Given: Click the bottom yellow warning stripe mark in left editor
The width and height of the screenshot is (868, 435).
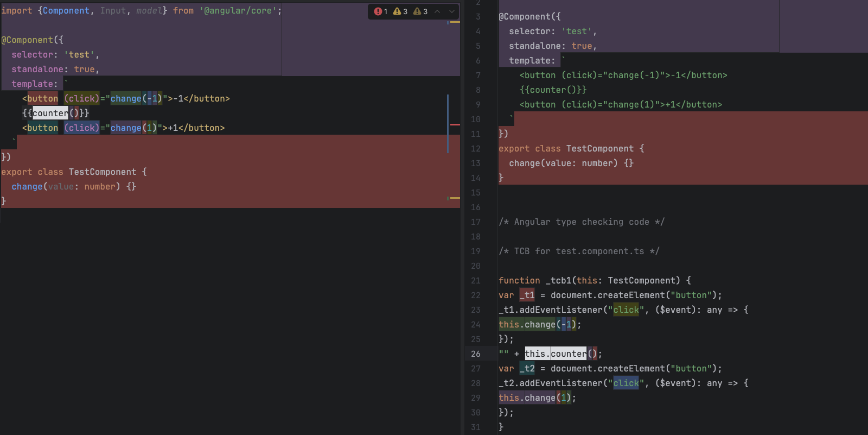Looking at the screenshot, I should [455, 198].
